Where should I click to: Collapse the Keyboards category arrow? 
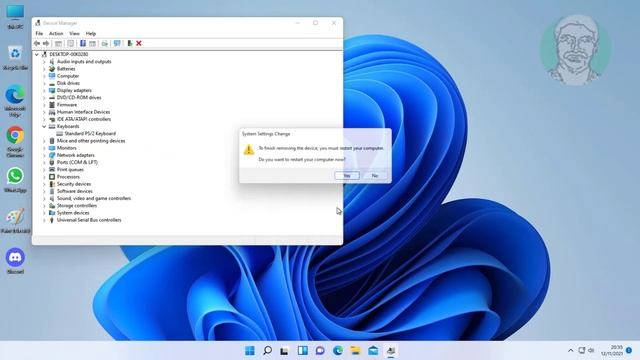point(44,127)
